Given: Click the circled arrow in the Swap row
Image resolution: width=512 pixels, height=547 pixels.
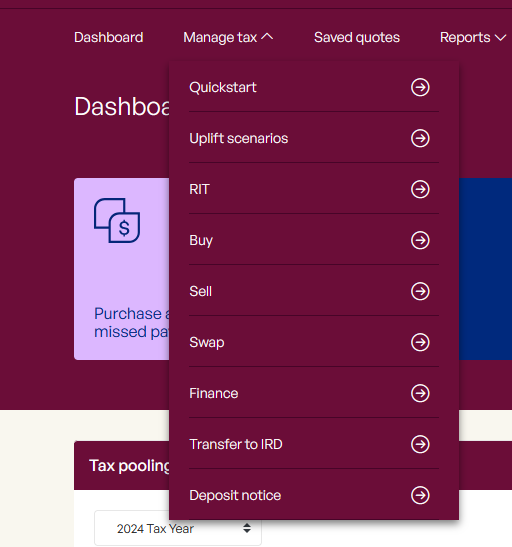Looking at the screenshot, I should click(x=420, y=342).
